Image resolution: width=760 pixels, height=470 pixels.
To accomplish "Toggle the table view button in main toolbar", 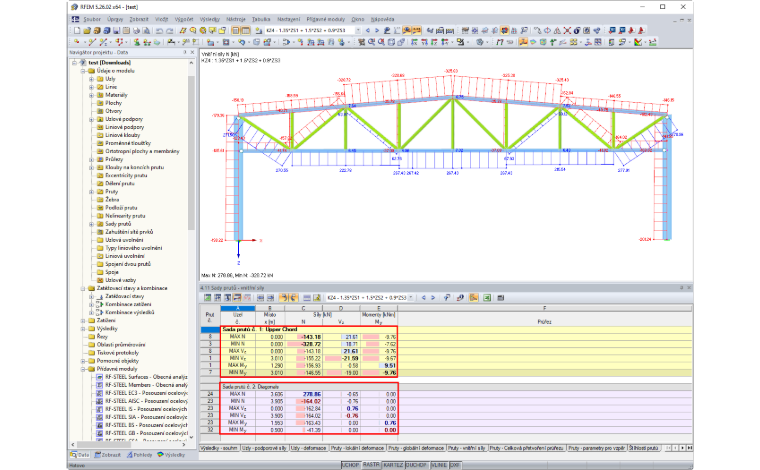I will tap(246, 31).
